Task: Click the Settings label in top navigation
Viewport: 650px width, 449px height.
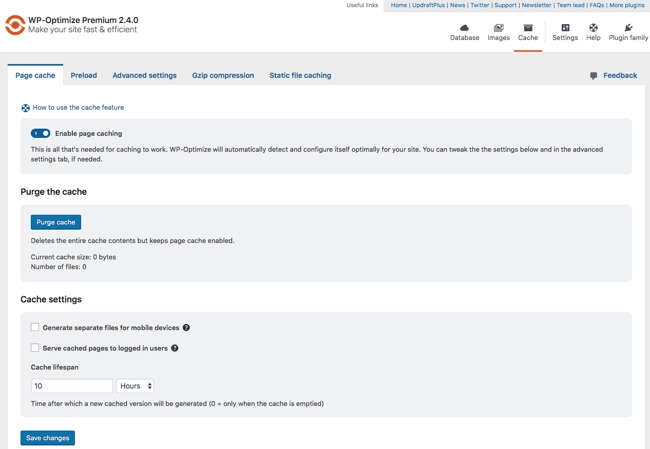Action: pos(565,38)
